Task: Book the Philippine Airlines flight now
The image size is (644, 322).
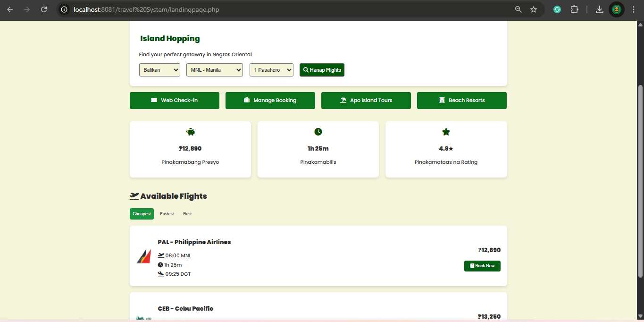Action: pyautogui.click(x=482, y=266)
